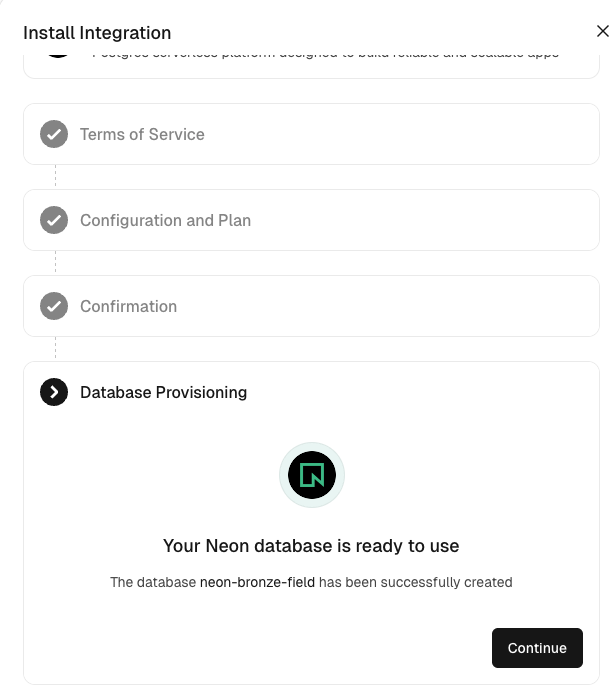Click the 'has been successfully created' text
609x696 pixels.
[415, 582]
